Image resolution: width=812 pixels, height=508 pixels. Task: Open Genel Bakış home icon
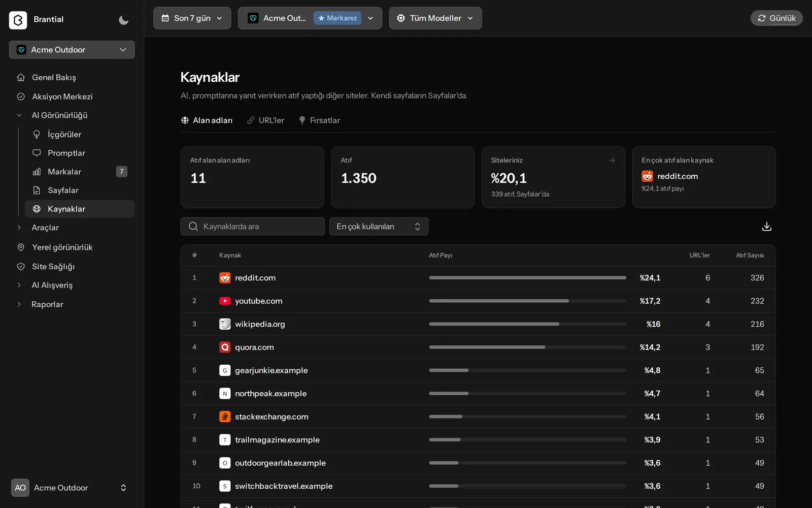tap(21, 77)
